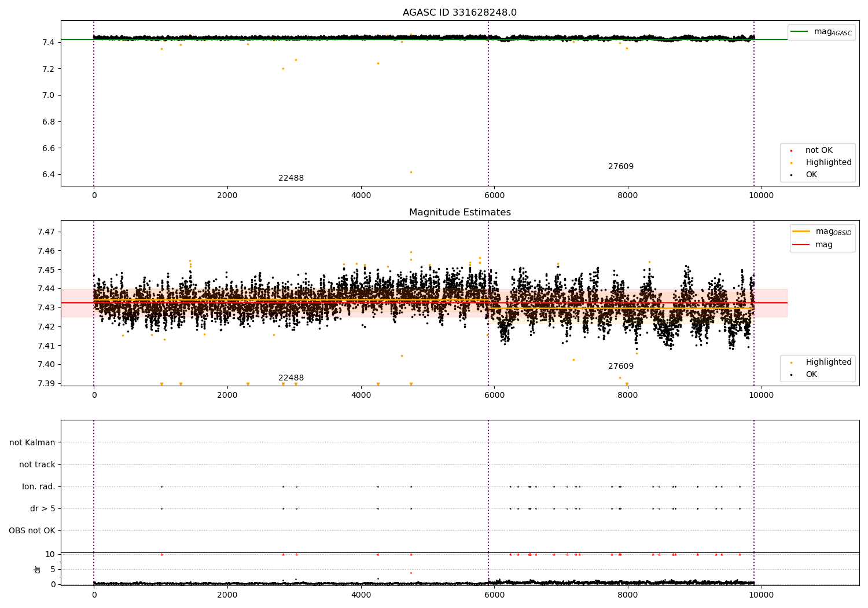Image resolution: width=868 pixels, height=608 pixels.
Task: Click the 7.40 y-axis tick label
Action: [46, 365]
